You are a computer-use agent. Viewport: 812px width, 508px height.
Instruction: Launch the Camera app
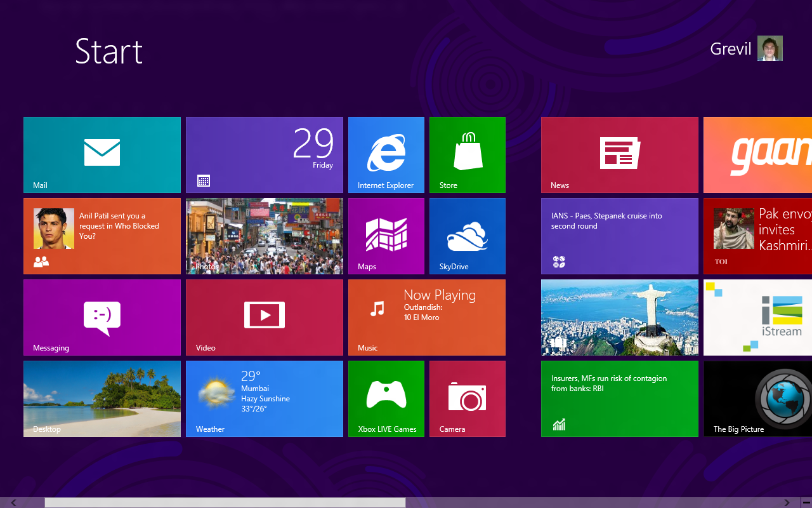(467, 398)
